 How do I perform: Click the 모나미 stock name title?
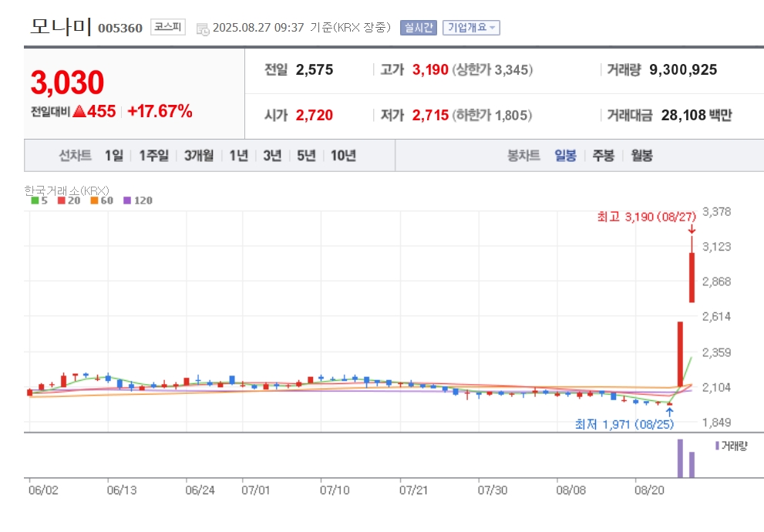pos(61,26)
